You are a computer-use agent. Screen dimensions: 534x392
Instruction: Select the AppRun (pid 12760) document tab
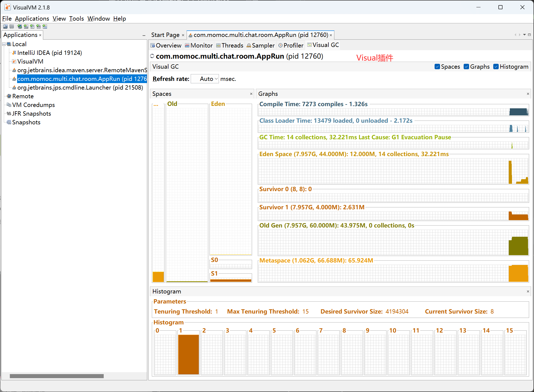pyautogui.click(x=261, y=35)
